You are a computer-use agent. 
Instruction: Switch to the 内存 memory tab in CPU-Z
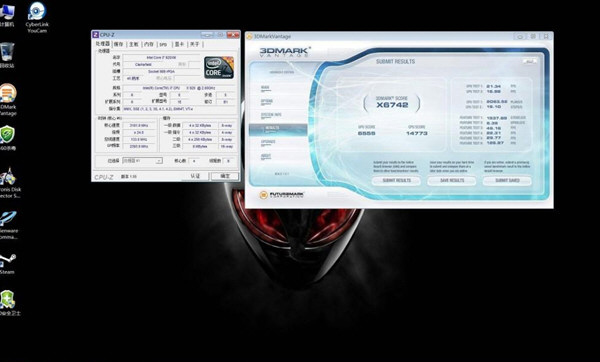[149, 44]
